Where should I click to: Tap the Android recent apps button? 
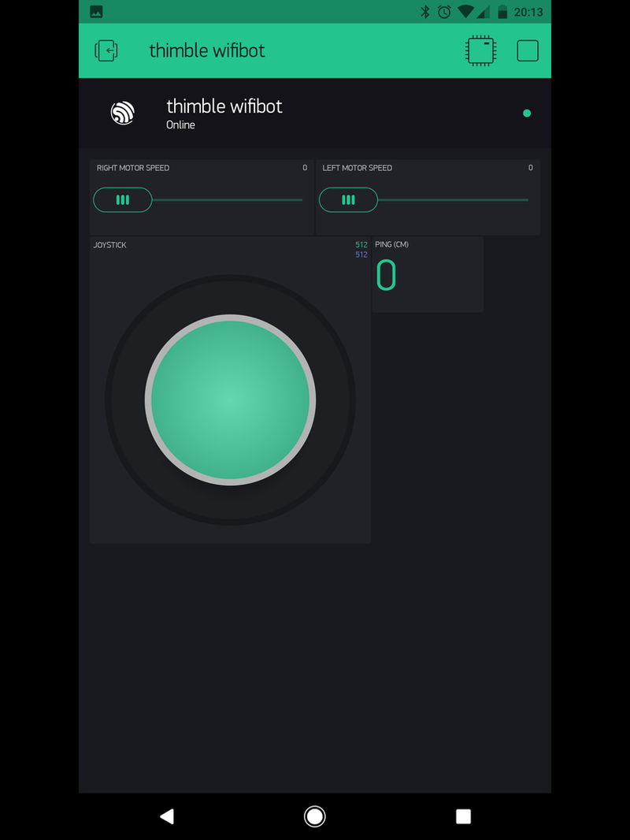pyautogui.click(x=463, y=816)
